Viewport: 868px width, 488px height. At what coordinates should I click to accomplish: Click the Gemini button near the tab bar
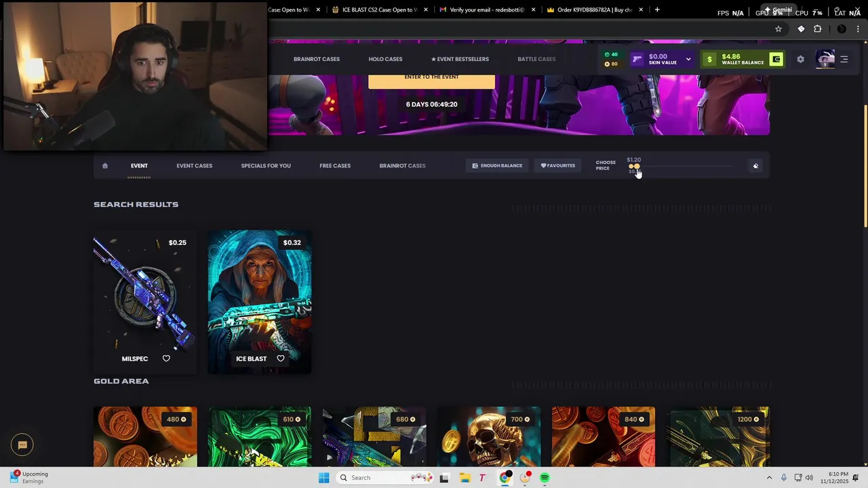[777, 10]
